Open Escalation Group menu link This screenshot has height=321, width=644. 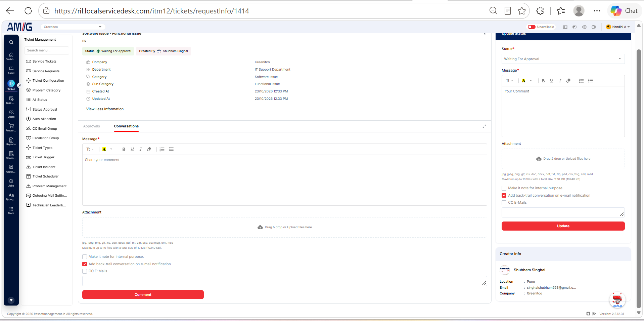click(45, 138)
